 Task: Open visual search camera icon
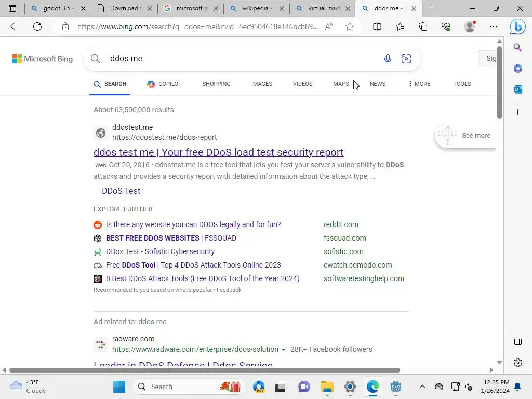tap(406, 59)
